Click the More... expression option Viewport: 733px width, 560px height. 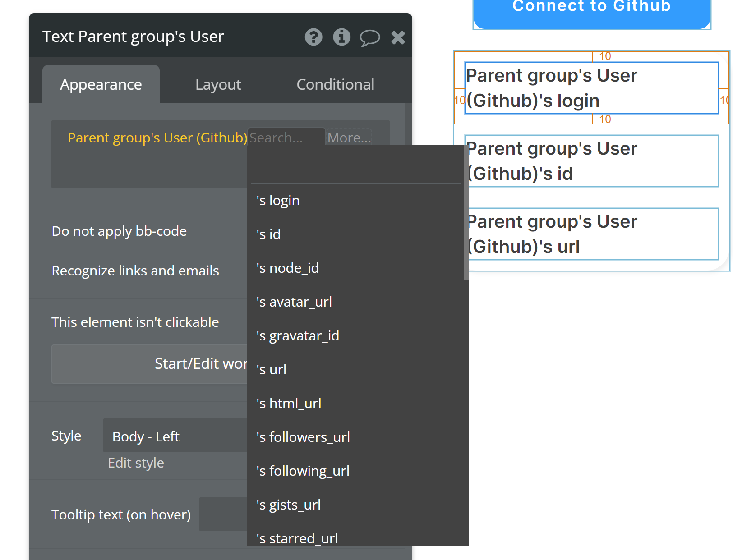point(350,138)
